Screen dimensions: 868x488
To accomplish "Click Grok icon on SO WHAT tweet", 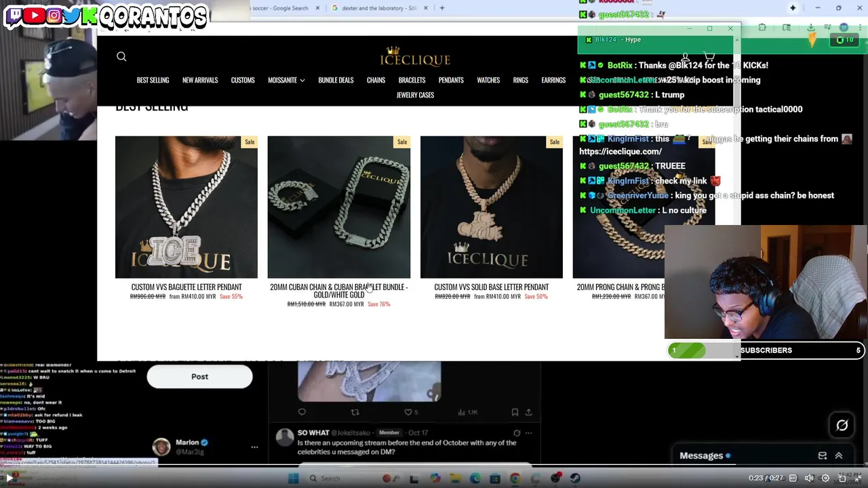I will coord(517,432).
